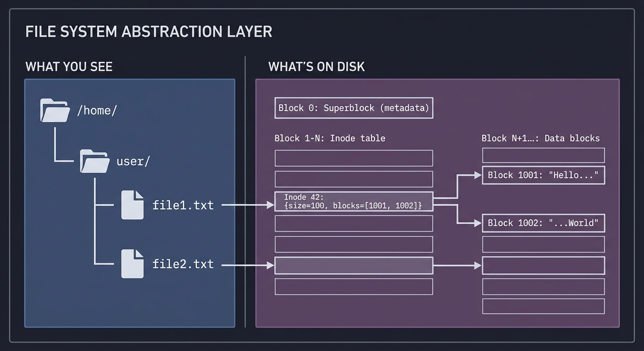The height and width of the screenshot is (351, 644).
Task: Expand the Block N+1 Data blocks section
Action: (x=540, y=138)
